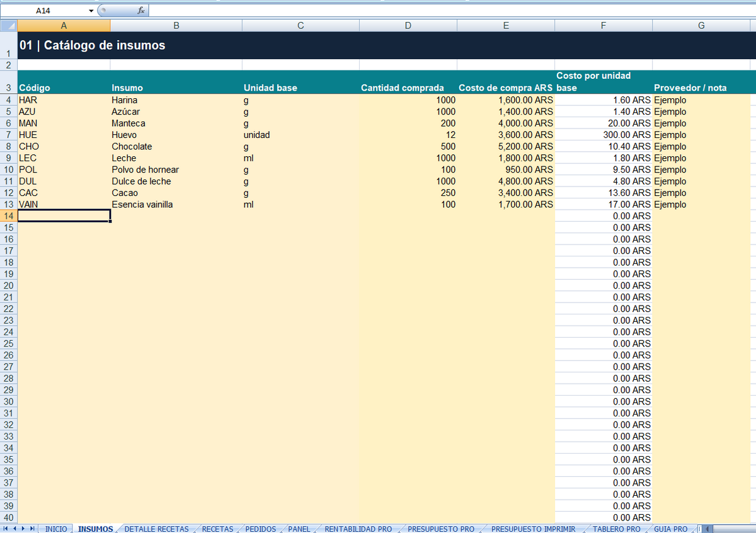Select the '950.00 ARS' cell
This screenshot has width=756, height=533.
point(506,169)
